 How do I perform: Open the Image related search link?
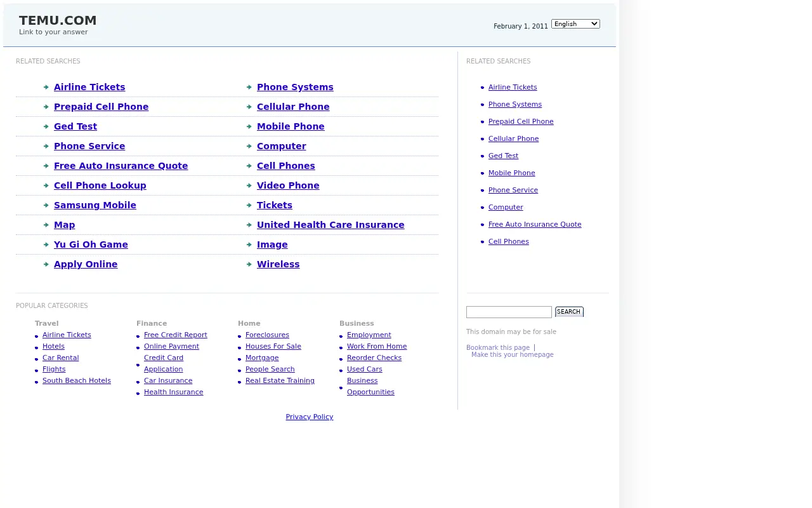point(272,244)
